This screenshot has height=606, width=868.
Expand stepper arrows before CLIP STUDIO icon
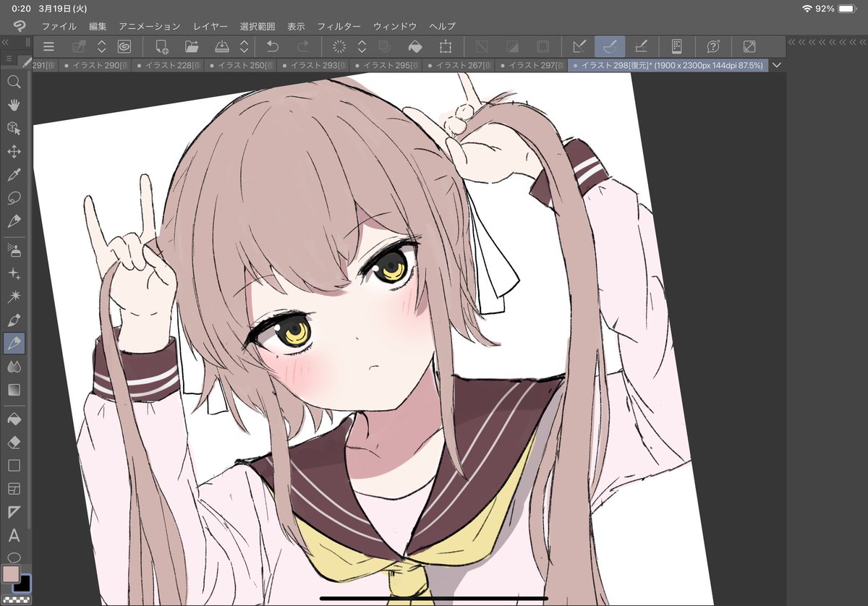102,47
